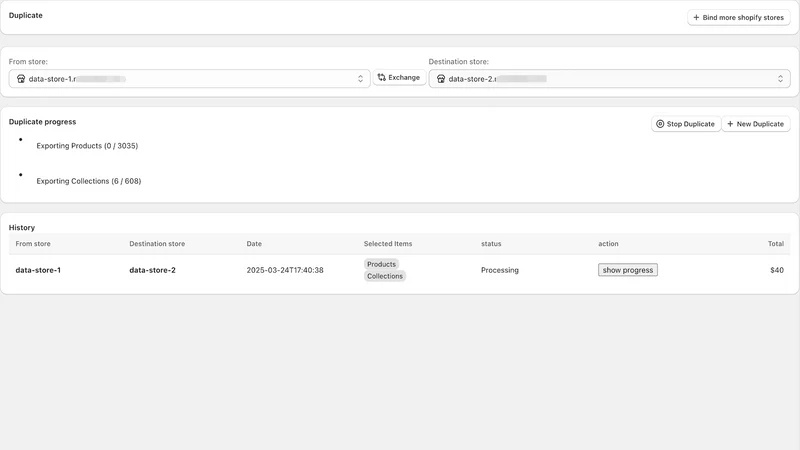Open the From store dropdown
The height and width of the screenshot is (450, 800).
[x=189, y=79]
